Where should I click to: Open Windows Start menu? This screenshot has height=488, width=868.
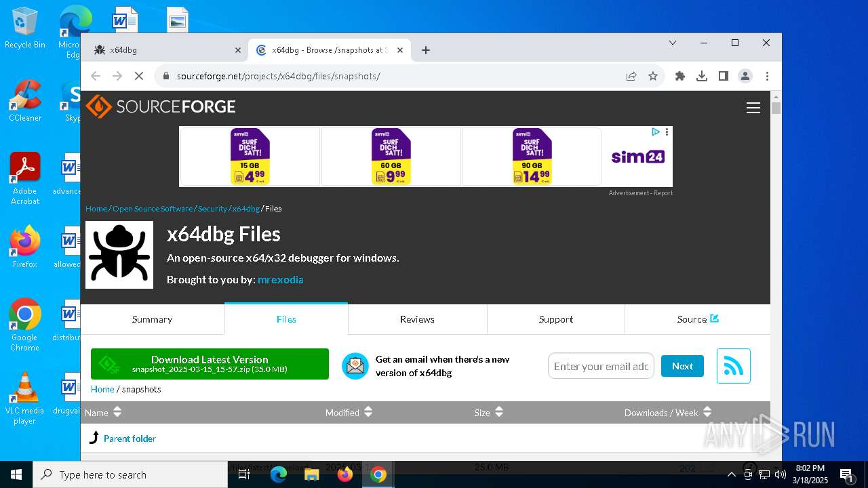pos(16,474)
